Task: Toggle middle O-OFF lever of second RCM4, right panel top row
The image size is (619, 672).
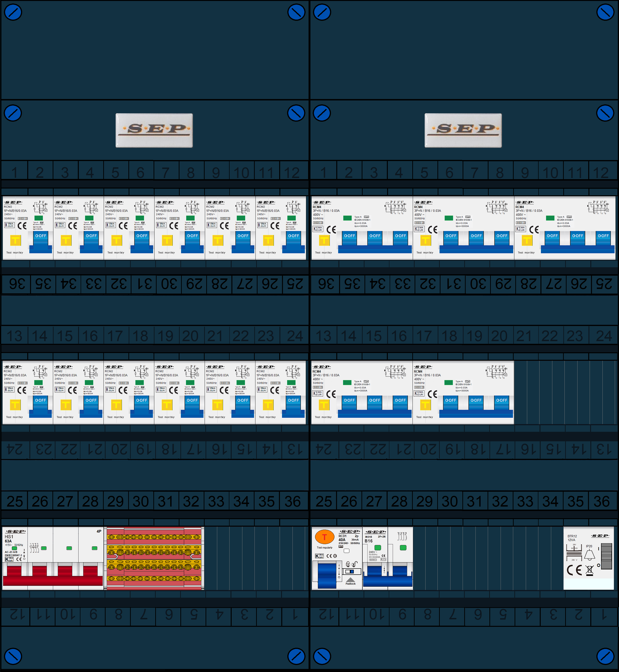Action: (476, 238)
